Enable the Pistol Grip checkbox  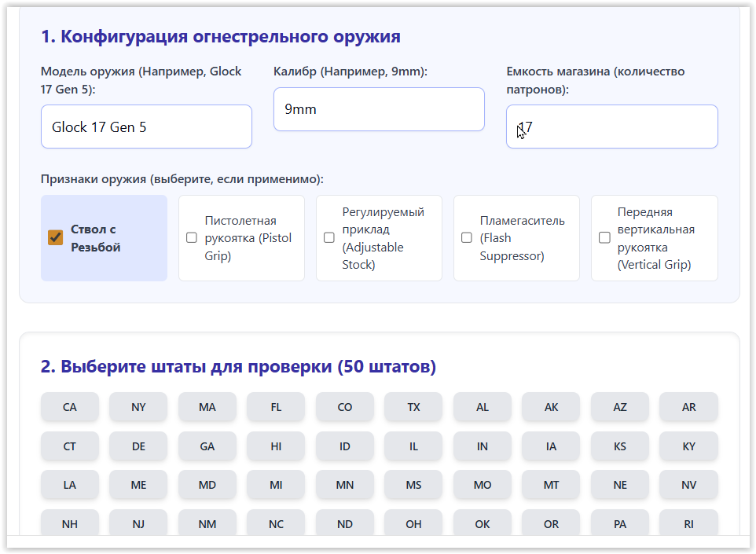192,238
